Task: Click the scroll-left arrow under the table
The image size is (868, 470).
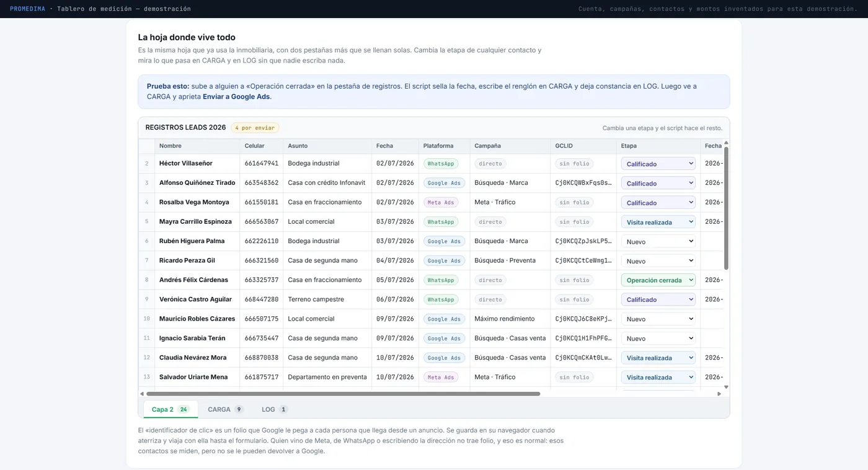Action: [142, 394]
